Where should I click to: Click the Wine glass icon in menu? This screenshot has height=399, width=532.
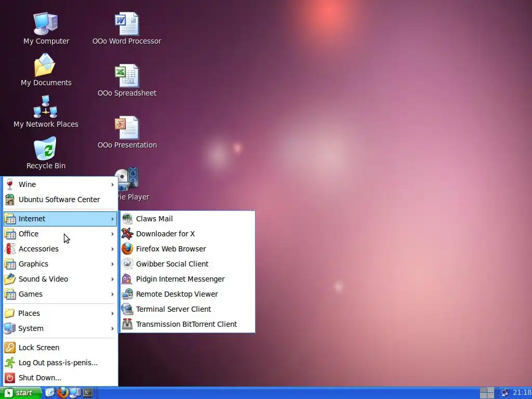(x=10, y=184)
